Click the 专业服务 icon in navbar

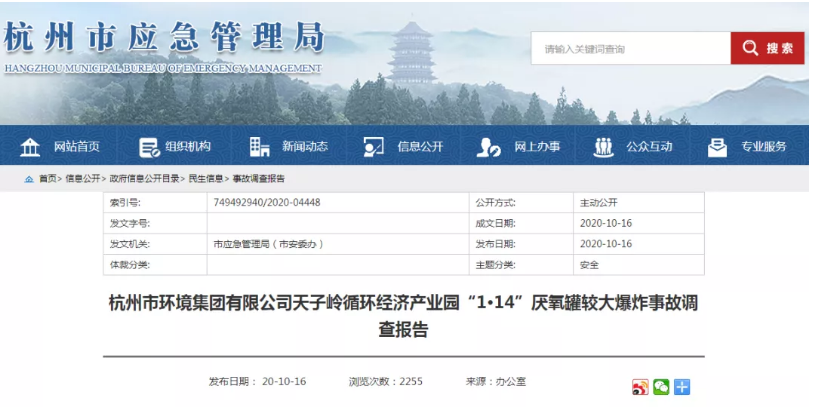pos(717,147)
